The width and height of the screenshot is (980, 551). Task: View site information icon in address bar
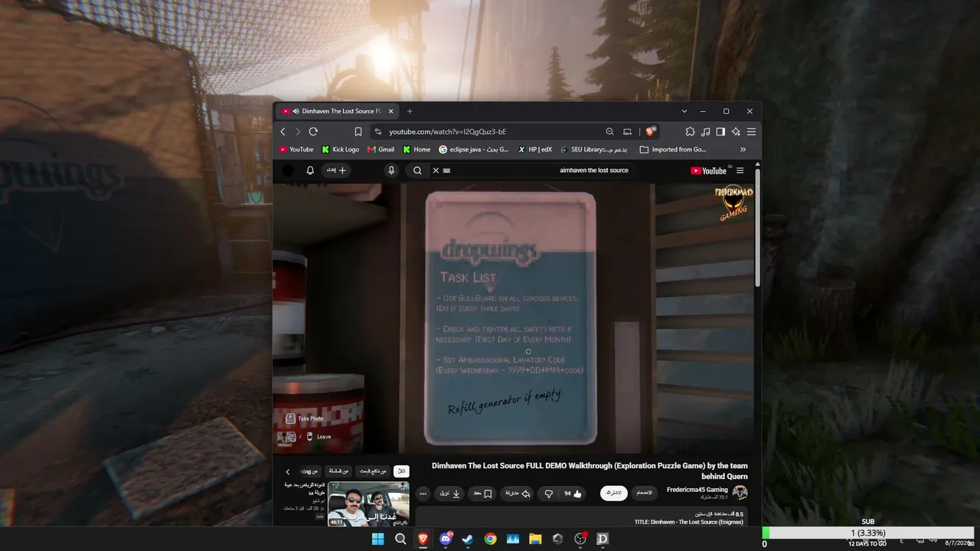pyautogui.click(x=377, y=132)
